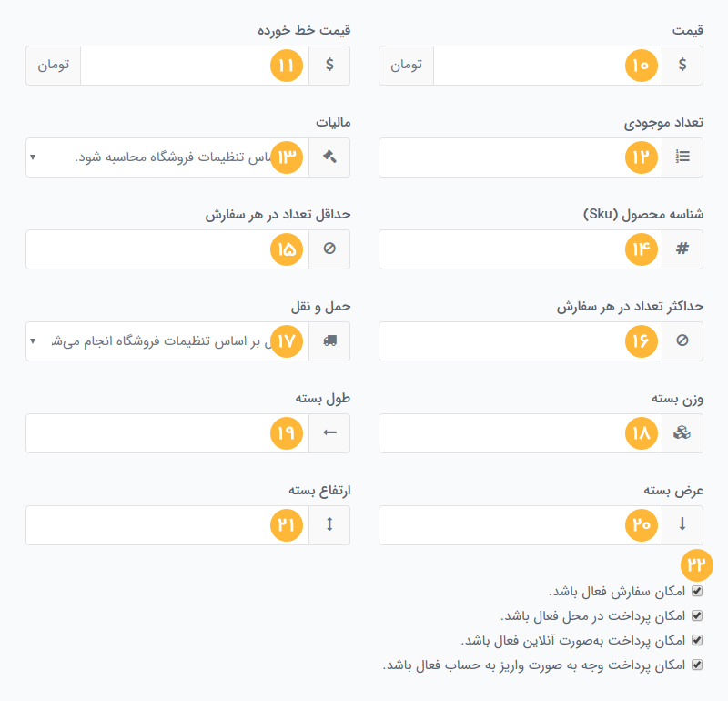Toggle امکان پرداخت به‌صورت آنلاین checkbox

pyautogui.click(x=698, y=640)
